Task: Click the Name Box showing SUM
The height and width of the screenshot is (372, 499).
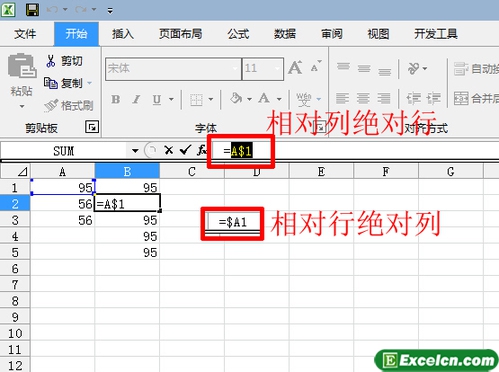Action: 64,151
